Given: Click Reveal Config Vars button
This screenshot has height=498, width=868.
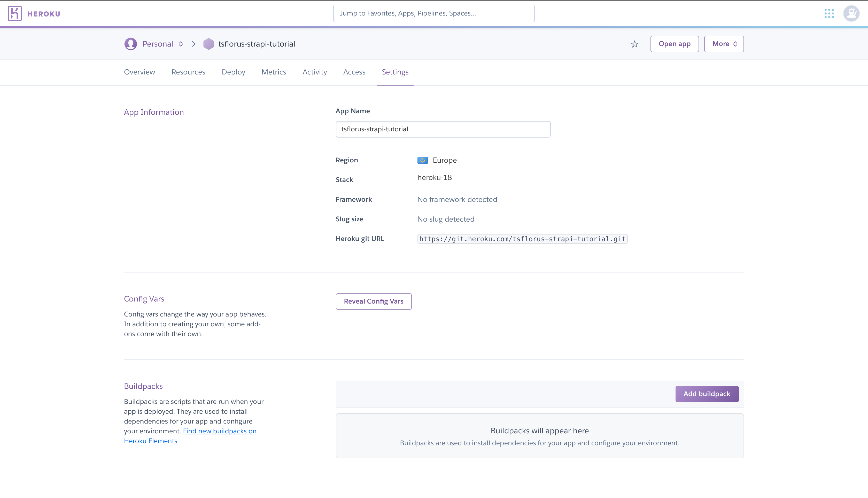Looking at the screenshot, I should (x=374, y=301).
